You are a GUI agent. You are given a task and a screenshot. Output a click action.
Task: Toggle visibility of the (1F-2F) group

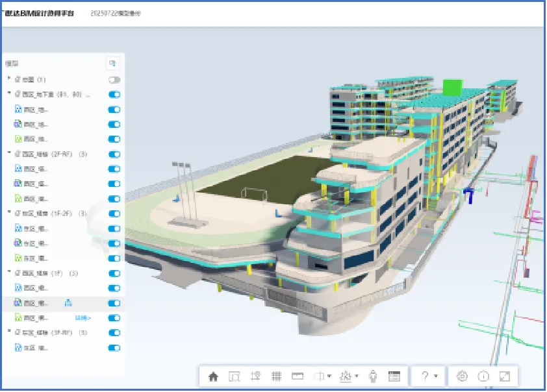114,214
